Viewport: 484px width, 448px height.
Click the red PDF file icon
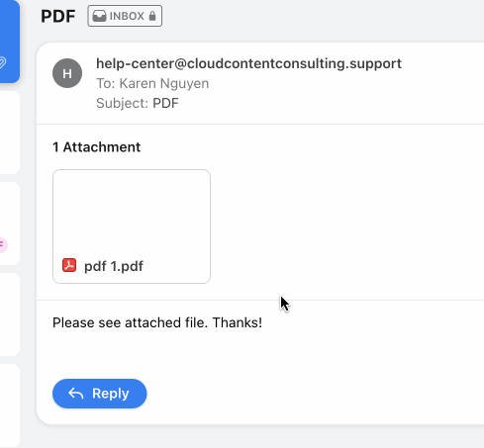tap(69, 265)
